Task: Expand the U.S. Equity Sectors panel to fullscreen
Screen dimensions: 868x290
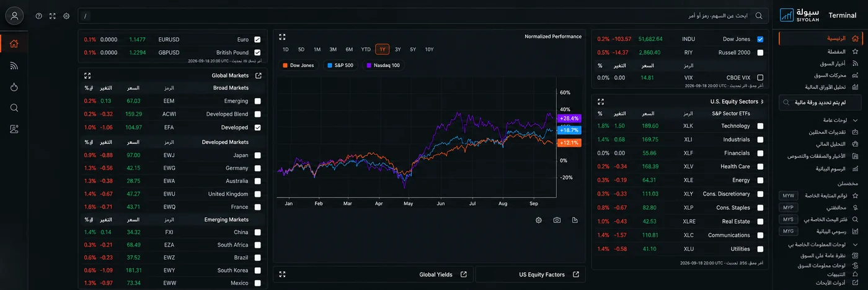Action: point(601,101)
